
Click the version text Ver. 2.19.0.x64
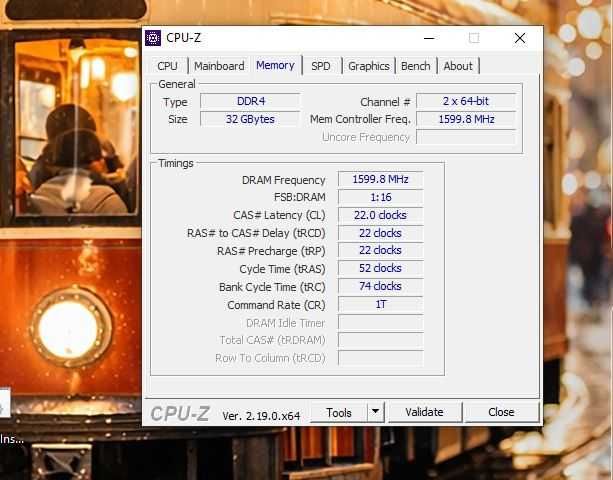click(x=261, y=416)
